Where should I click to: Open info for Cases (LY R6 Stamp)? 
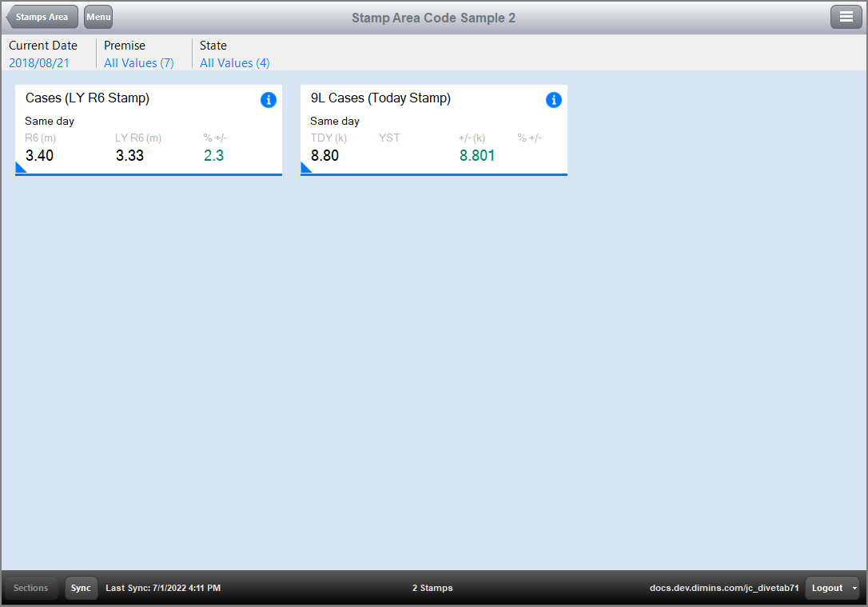(x=268, y=100)
